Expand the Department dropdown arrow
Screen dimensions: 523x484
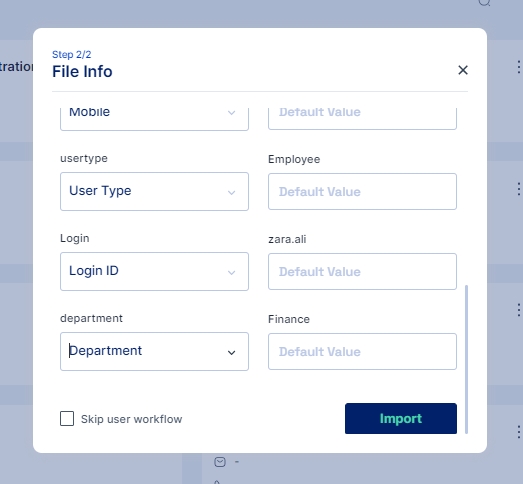231,353
